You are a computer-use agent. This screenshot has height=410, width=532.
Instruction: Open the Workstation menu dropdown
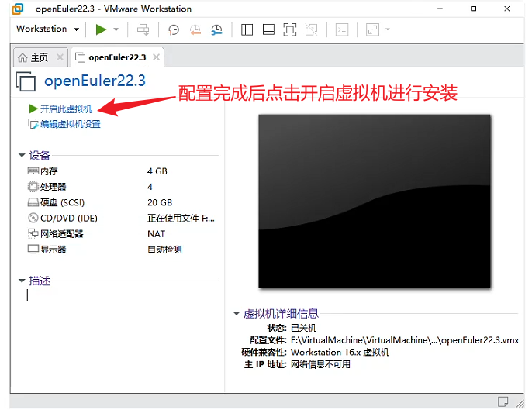click(47, 29)
